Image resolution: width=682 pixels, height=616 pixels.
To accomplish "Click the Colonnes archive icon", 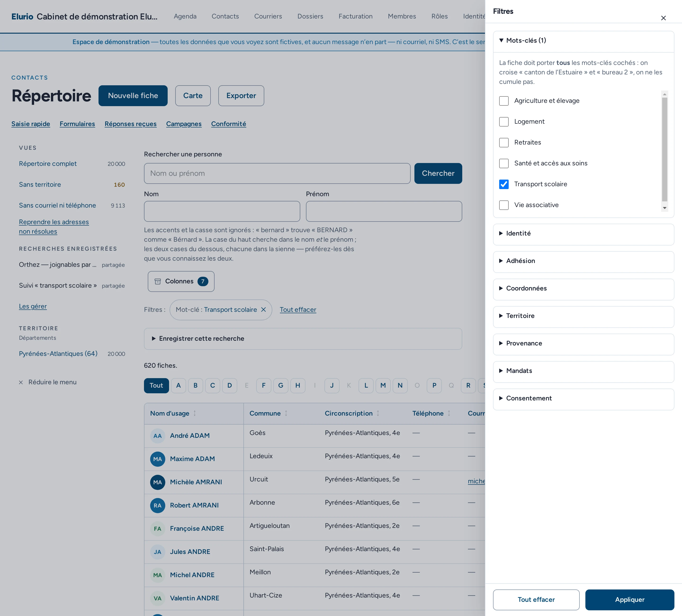I will (158, 282).
